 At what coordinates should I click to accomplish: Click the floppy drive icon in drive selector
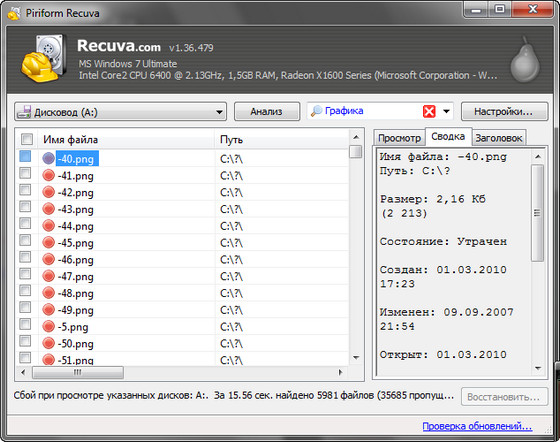point(24,112)
